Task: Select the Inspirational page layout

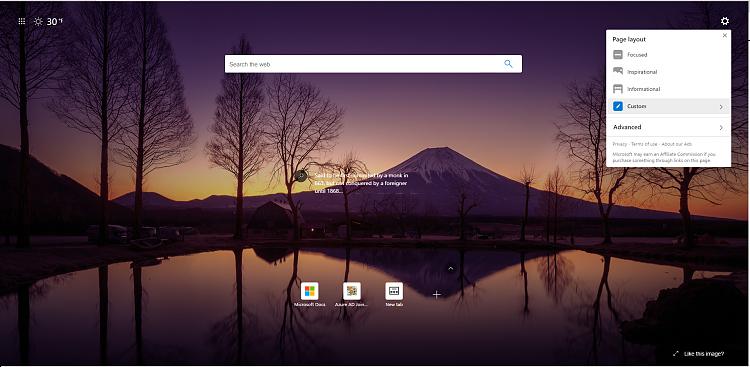Action: coord(668,72)
